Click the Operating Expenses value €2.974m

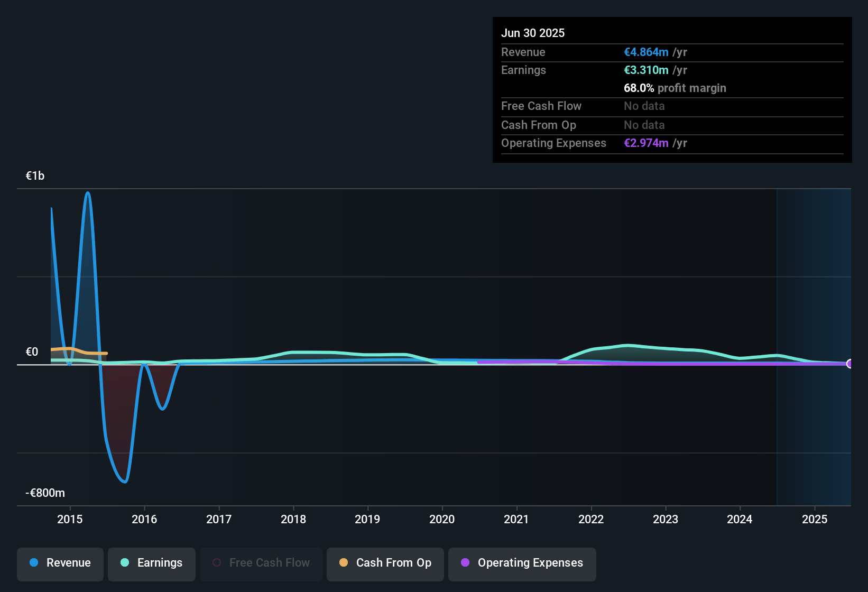point(646,143)
